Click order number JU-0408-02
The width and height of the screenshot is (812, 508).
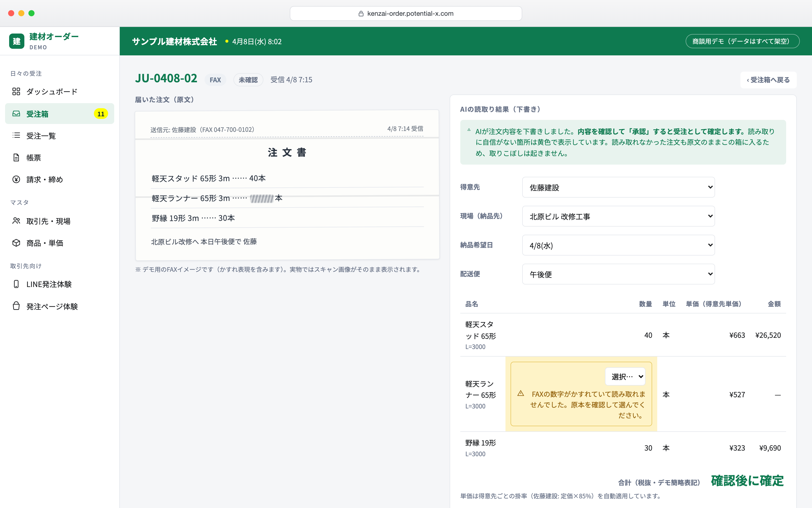click(166, 78)
